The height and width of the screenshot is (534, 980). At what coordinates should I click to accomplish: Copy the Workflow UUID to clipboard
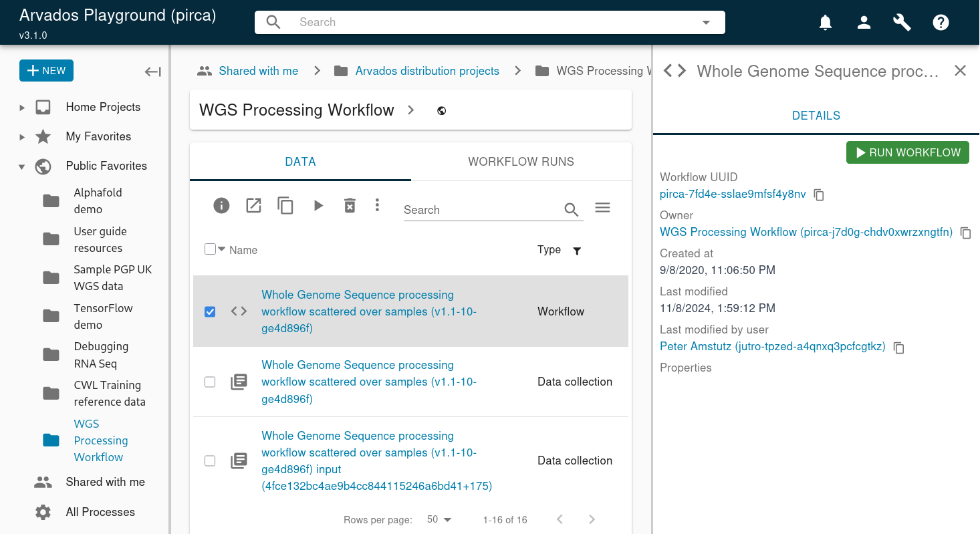click(819, 194)
